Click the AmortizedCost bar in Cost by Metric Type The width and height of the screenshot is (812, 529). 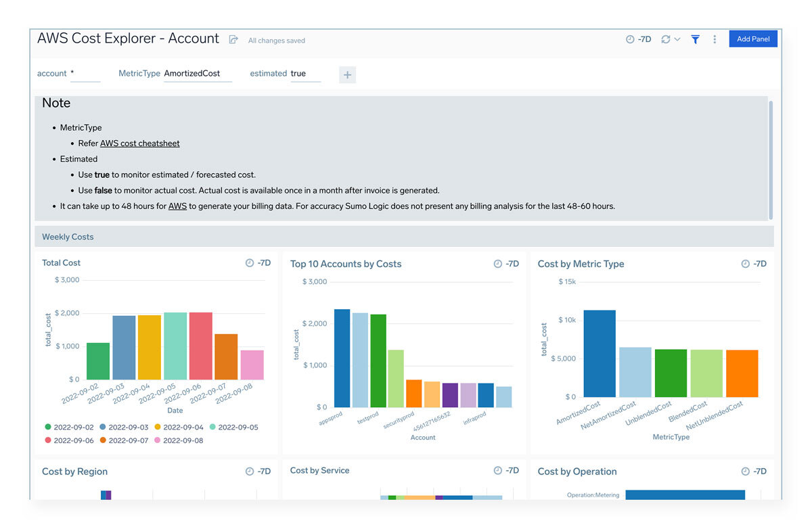(600, 354)
